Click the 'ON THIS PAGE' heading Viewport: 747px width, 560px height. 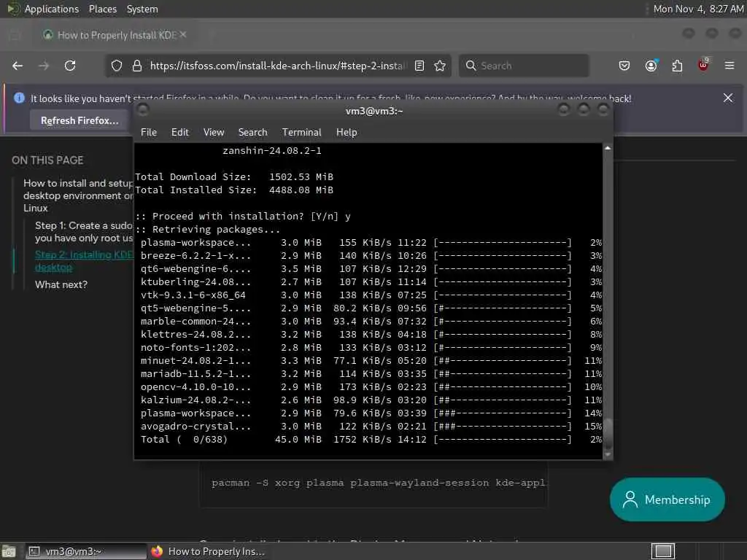[x=47, y=160]
